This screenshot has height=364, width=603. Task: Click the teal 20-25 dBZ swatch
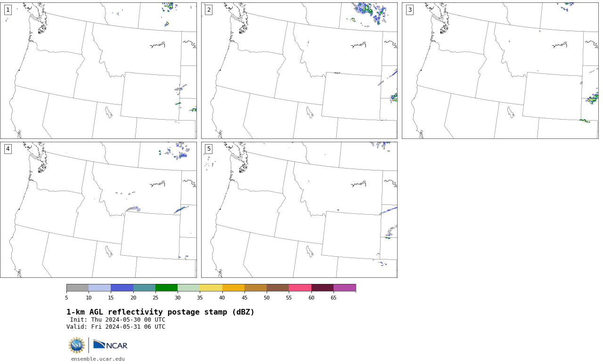point(144,288)
